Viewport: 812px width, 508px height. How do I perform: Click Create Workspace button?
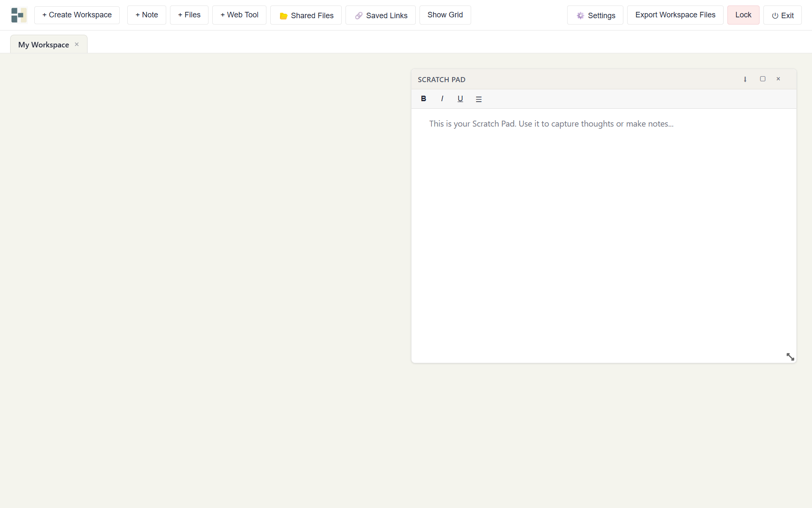click(x=77, y=15)
